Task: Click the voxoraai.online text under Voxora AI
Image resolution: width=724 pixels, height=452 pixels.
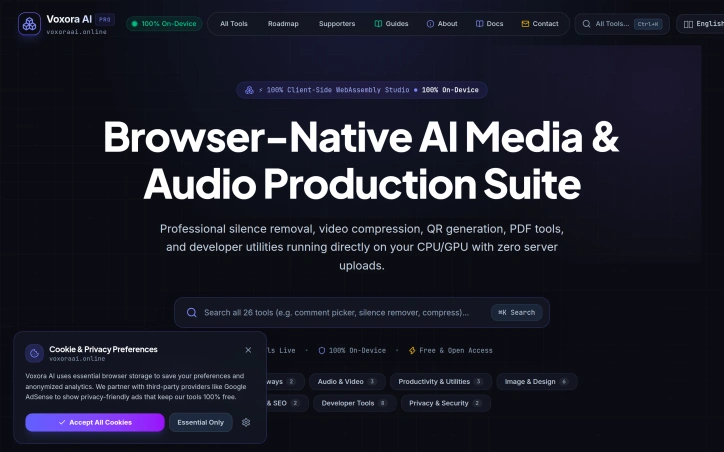Action: pos(77,32)
